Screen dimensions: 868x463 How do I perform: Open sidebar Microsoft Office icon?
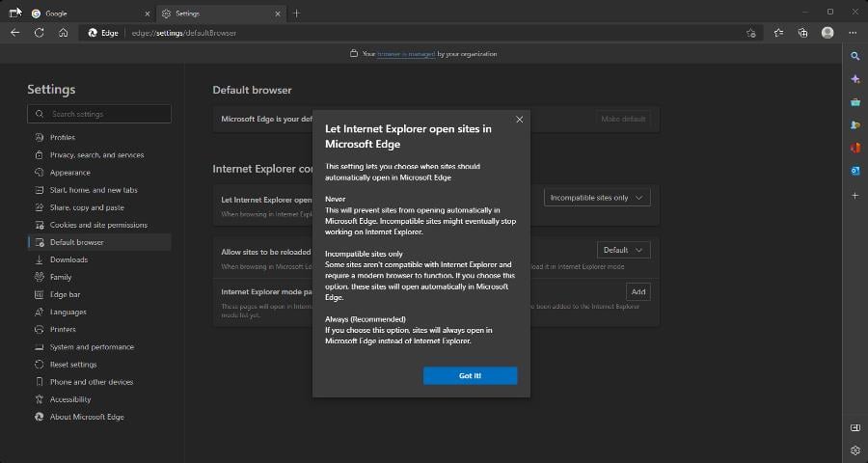pyautogui.click(x=855, y=148)
